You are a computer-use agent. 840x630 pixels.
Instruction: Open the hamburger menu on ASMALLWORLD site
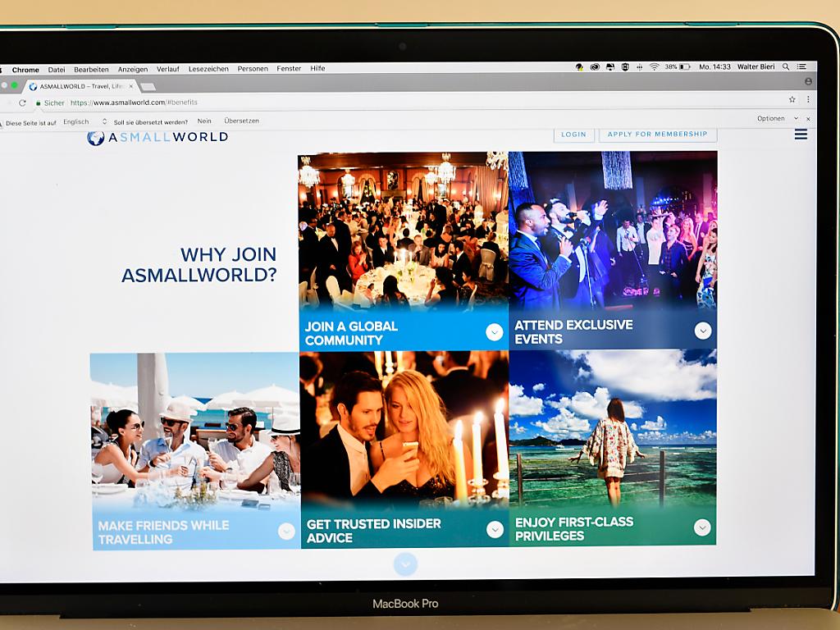pos(801,135)
